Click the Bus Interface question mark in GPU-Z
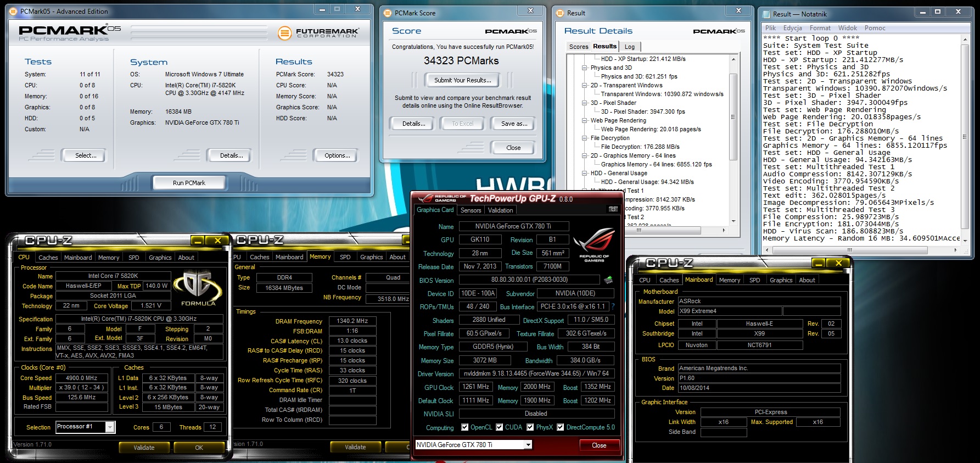 tap(613, 306)
